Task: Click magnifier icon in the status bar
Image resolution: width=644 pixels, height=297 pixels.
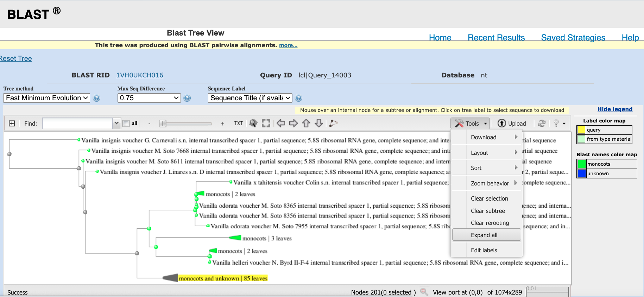Action: point(424,292)
